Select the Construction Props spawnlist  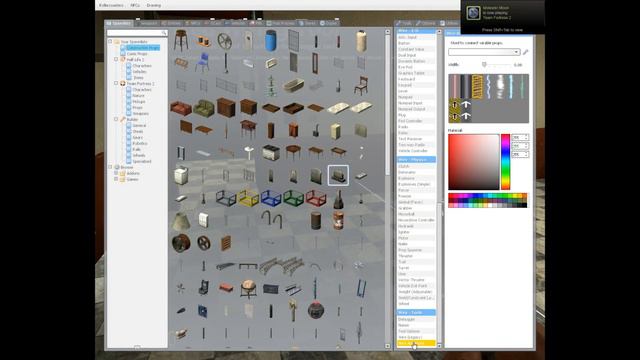(x=142, y=48)
